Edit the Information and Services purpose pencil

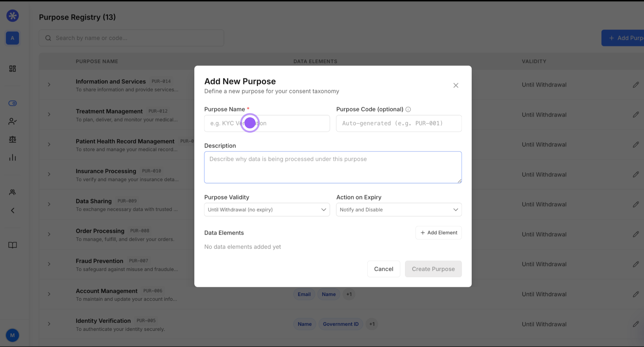636,85
